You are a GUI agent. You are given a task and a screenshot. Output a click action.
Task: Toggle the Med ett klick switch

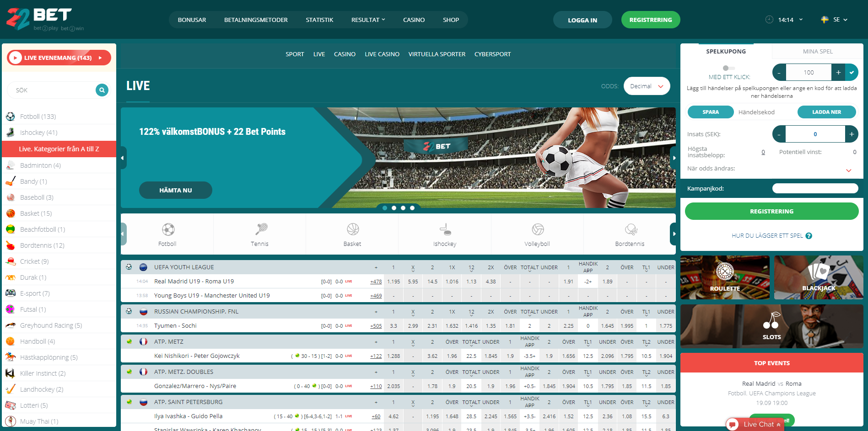pyautogui.click(x=728, y=68)
